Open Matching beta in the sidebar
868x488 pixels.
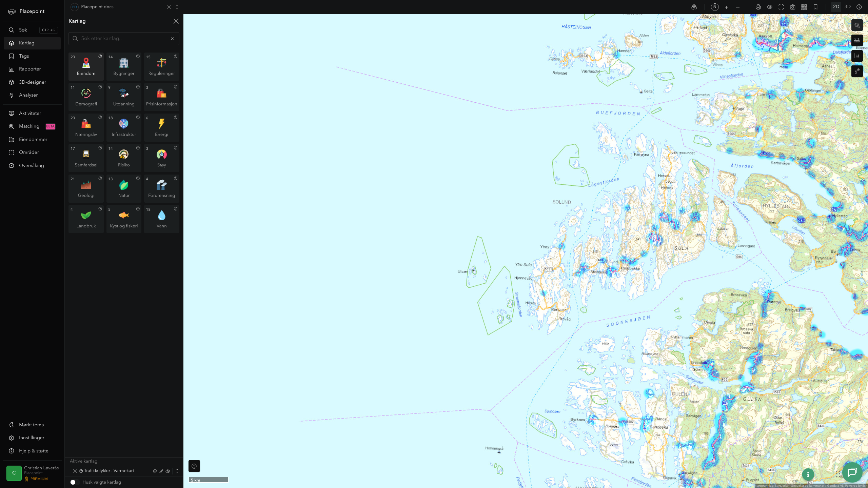pyautogui.click(x=32, y=126)
